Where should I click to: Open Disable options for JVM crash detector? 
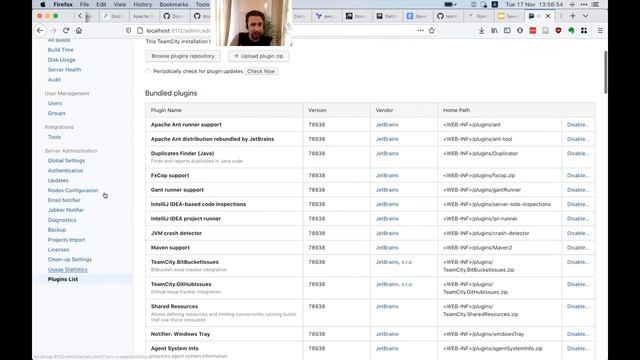click(x=578, y=233)
